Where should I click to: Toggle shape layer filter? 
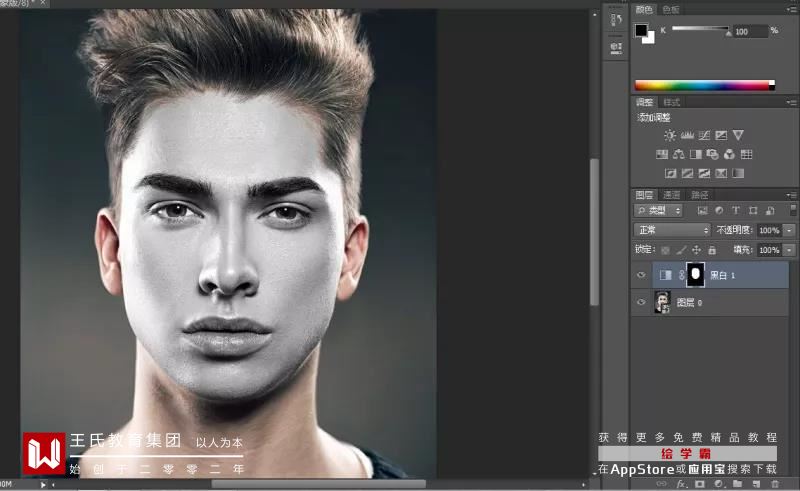[x=753, y=210]
